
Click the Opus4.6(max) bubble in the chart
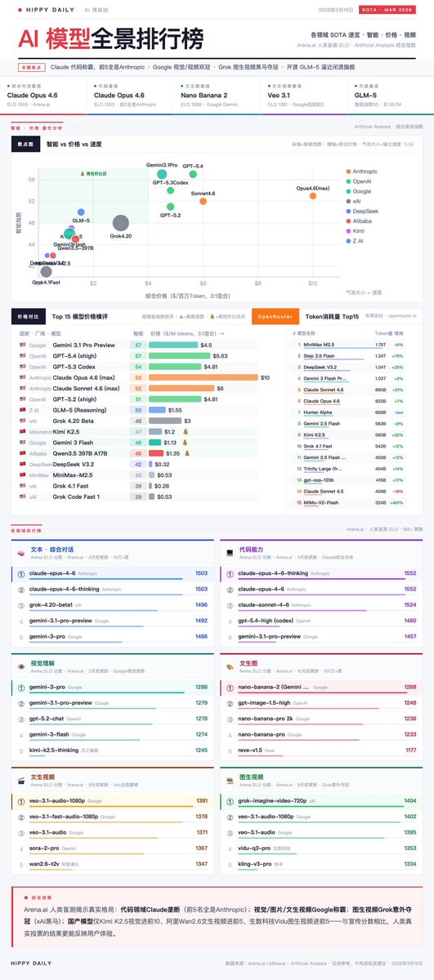coord(313,197)
